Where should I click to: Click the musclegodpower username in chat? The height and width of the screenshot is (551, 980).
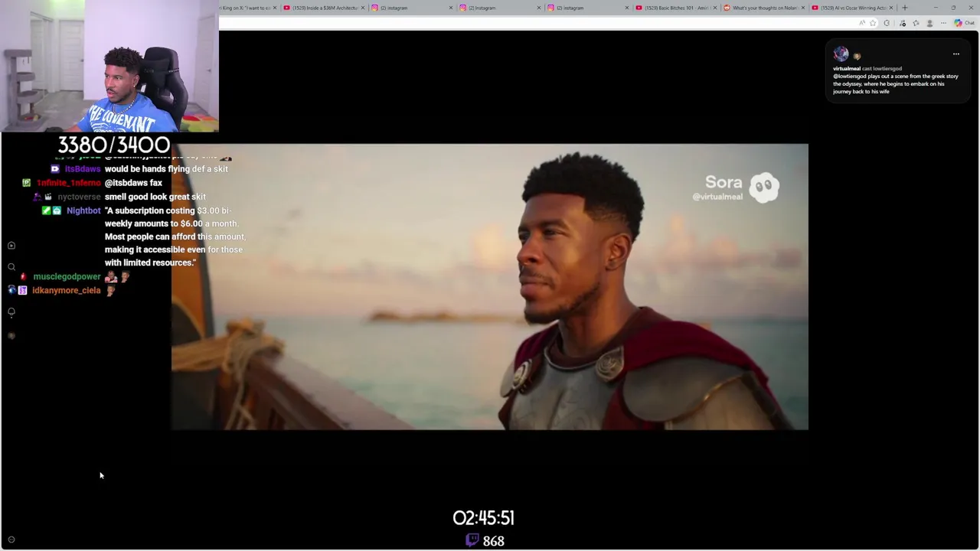67,276
